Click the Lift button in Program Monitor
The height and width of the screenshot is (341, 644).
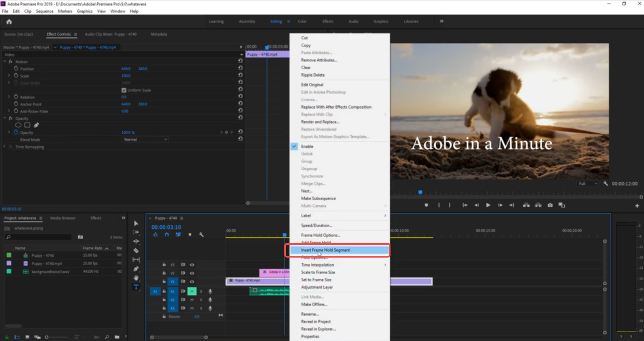pos(526,205)
